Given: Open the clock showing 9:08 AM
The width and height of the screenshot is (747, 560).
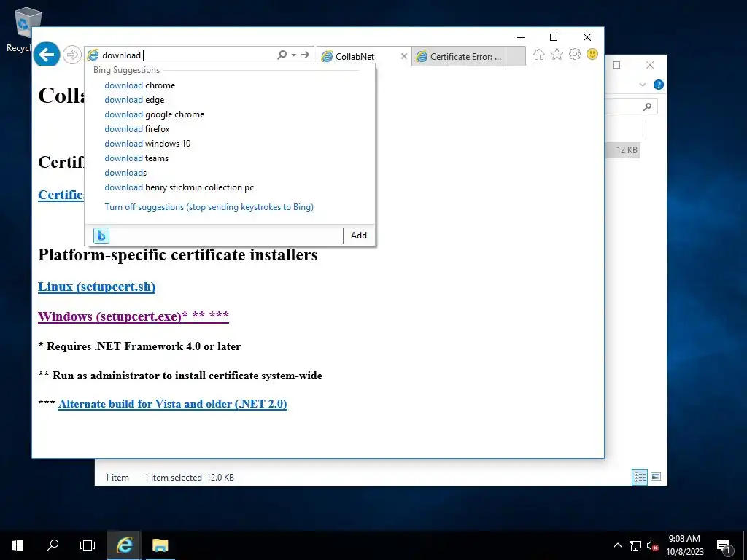Looking at the screenshot, I should click(684, 545).
